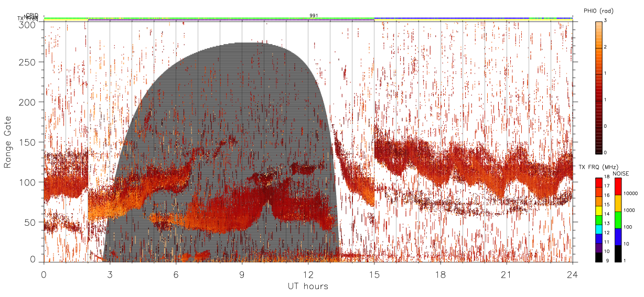Click the Range Gate axis title
Viewport: 644px width, 297px height.
pos(8,142)
